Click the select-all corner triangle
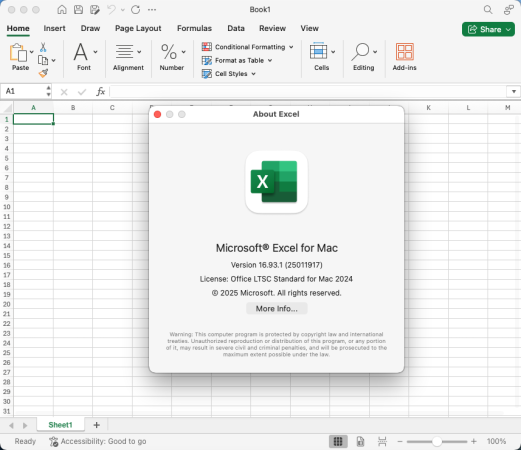 (x=7, y=108)
